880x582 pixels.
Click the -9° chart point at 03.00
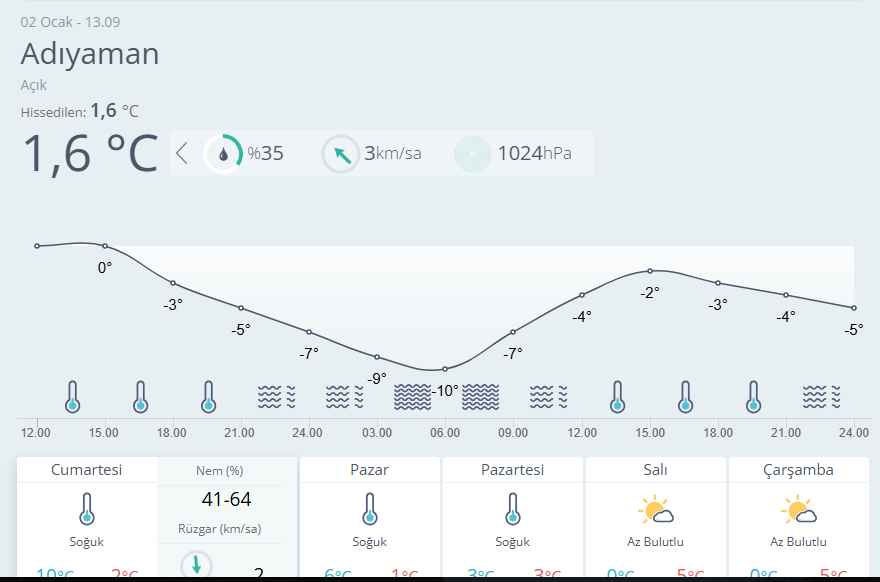pos(377,357)
